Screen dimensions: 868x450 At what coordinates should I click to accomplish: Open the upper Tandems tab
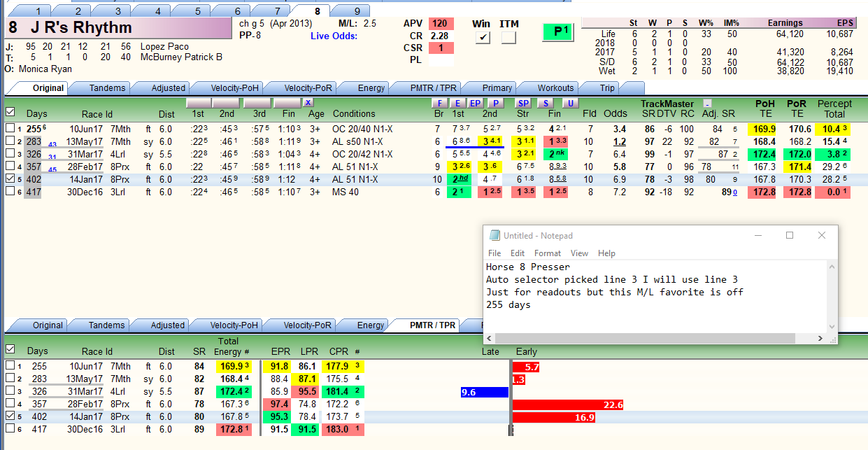click(x=107, y=88)
